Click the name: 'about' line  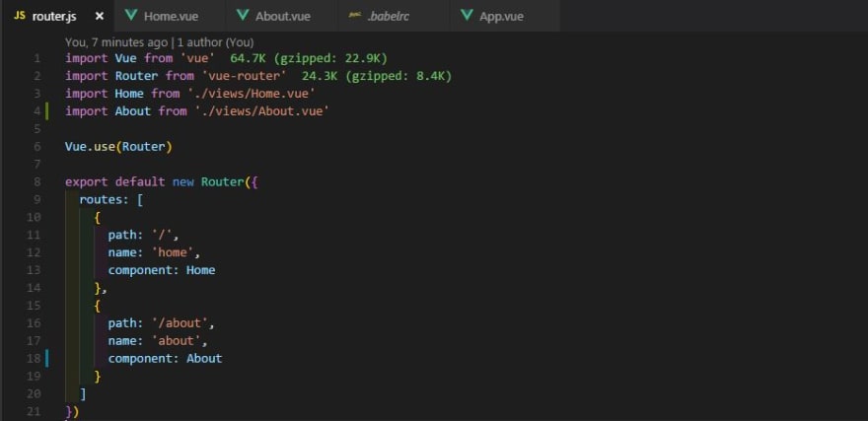point(158,340)
